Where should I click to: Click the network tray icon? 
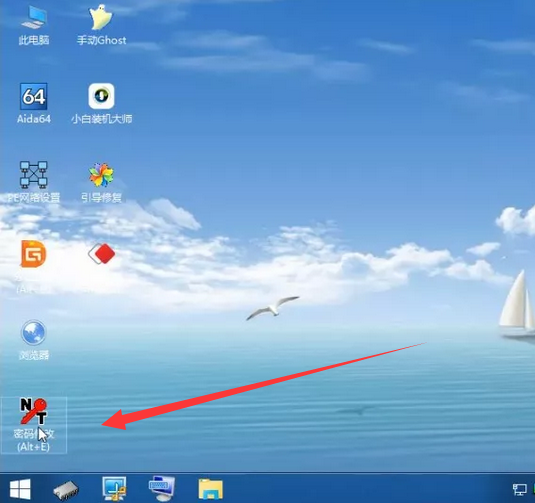click(x=520, y=489)
